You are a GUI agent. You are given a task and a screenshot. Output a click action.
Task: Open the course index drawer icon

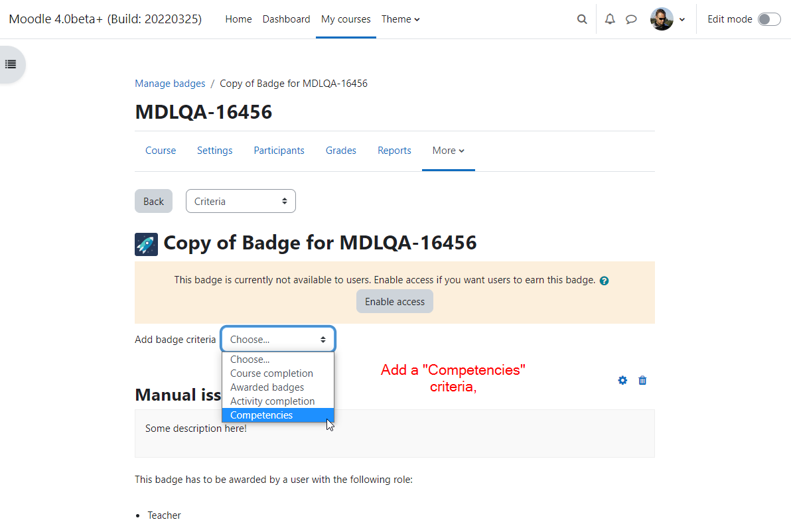[11, 64]
